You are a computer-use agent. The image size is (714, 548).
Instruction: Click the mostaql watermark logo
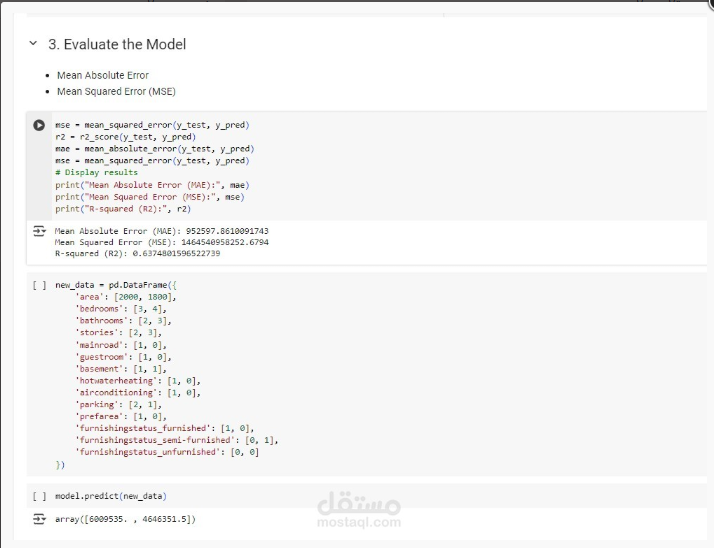coord(359,510)
